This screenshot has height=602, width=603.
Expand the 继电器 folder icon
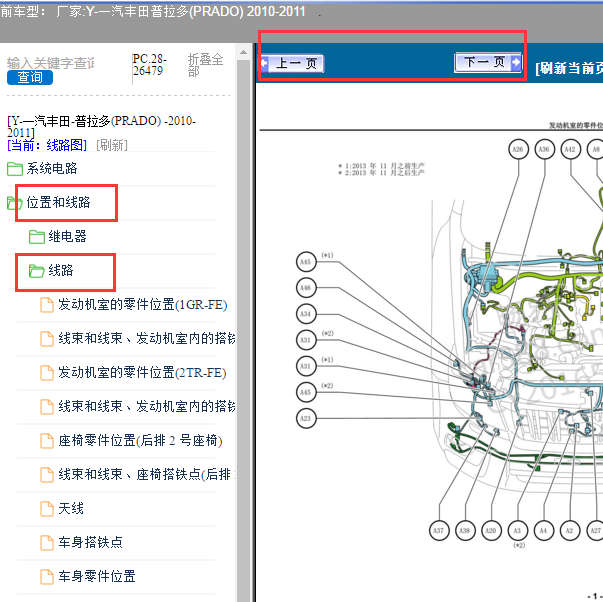[37, 237]
